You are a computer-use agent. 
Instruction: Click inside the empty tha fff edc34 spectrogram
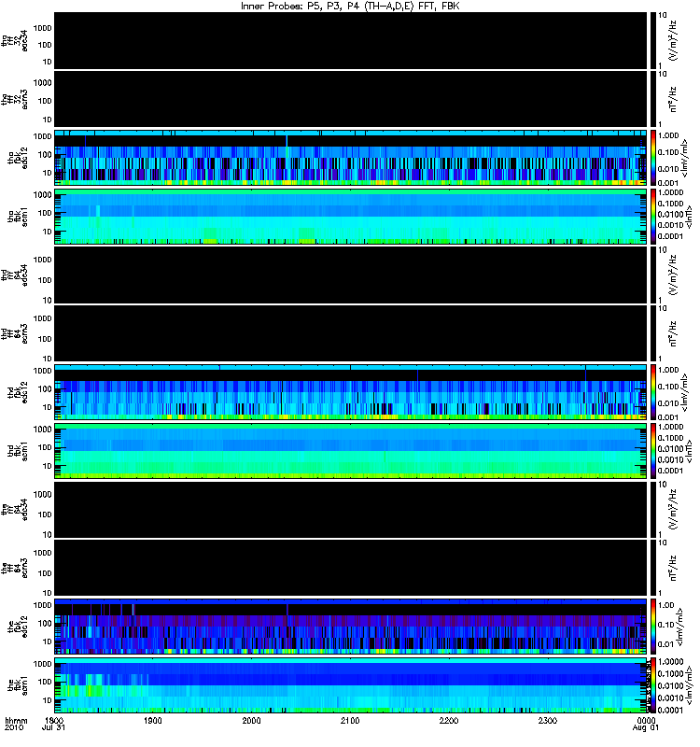tap(351, 40)
